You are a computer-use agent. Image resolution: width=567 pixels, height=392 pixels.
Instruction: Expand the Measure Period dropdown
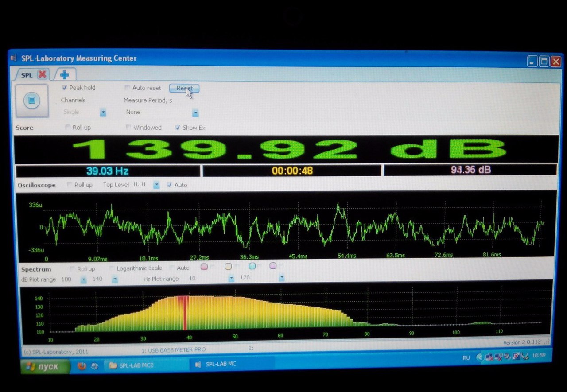pos(195,113)
